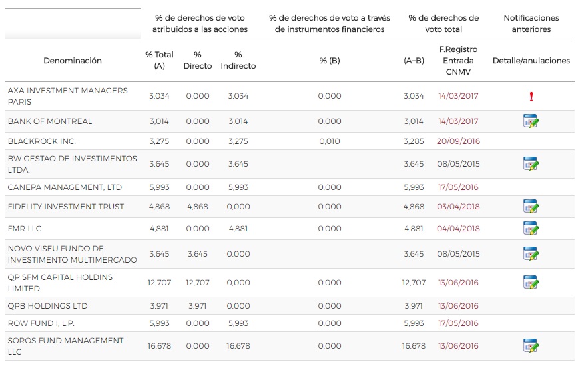Click the 04/04/2018 date for FMR LLC
Image resolution: width=588 pixels, height=370 pixels.
click(458, 229)
